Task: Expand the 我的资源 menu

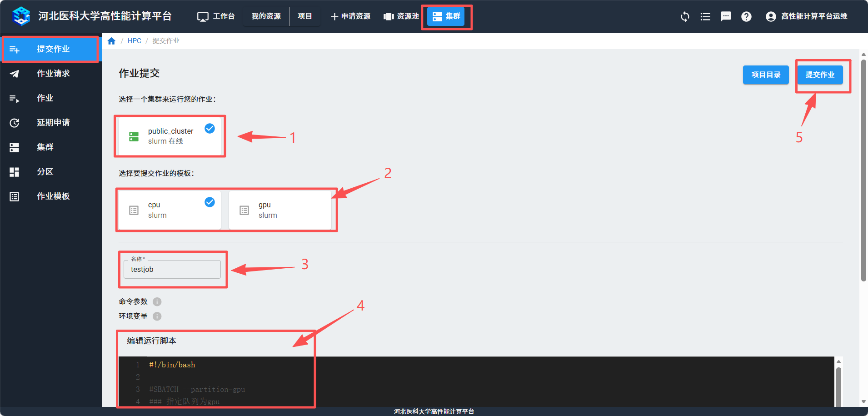Action: point(266,16)
